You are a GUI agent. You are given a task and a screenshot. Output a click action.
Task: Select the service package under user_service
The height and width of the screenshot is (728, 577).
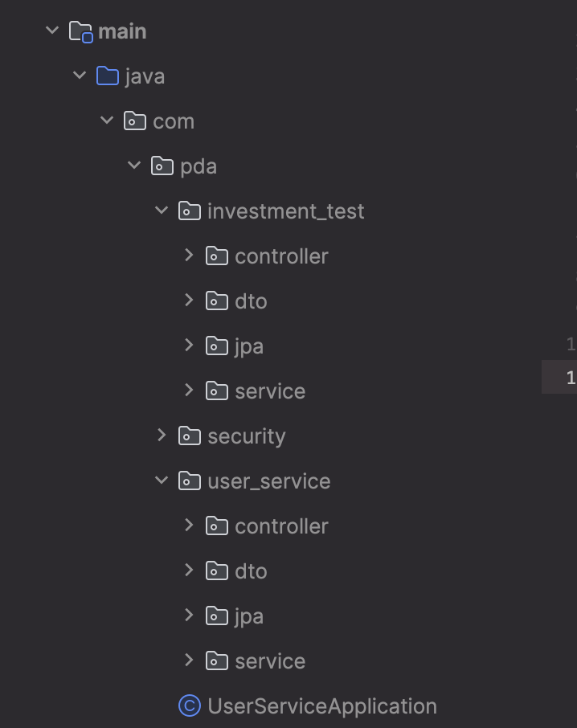click(x=269, y=661)
